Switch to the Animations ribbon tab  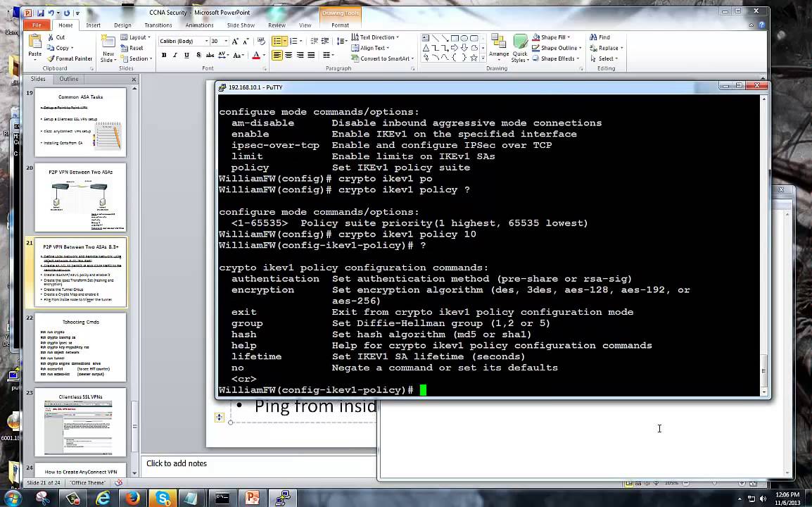coord(199,25)
